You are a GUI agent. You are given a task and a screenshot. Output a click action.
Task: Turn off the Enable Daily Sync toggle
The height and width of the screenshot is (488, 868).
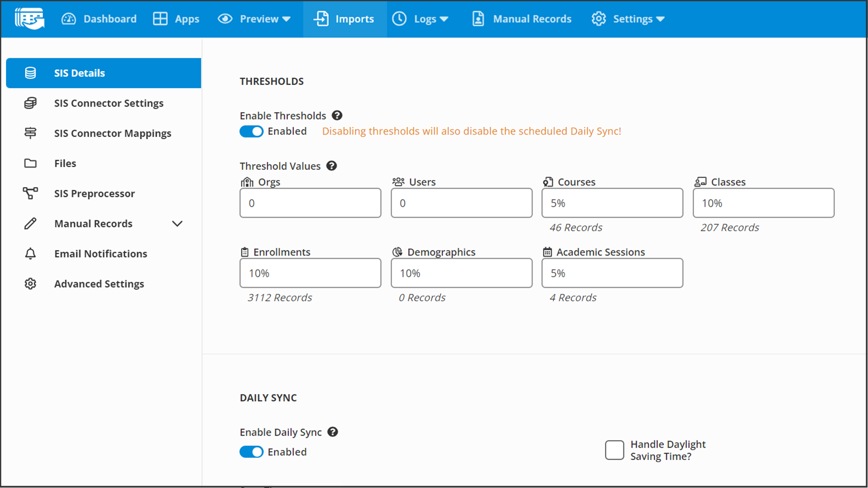pos(251,452)
